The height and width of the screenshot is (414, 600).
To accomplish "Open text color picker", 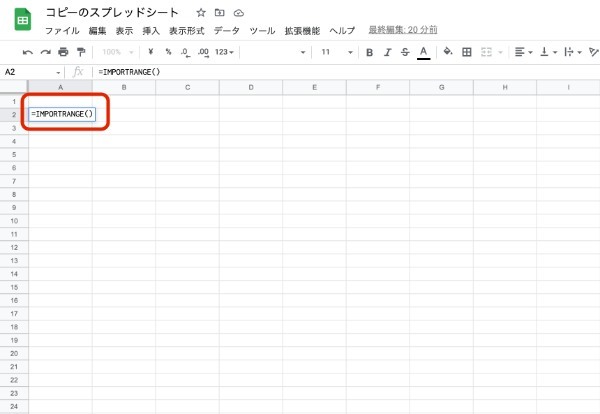I will (423, 52).
